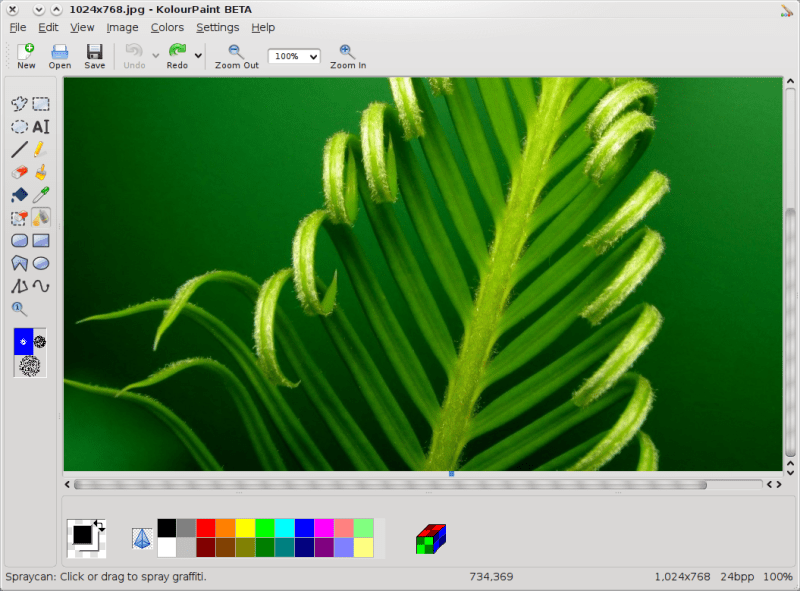Select the Text tool
The image size is (800, 591).
[x=40, y=127]
